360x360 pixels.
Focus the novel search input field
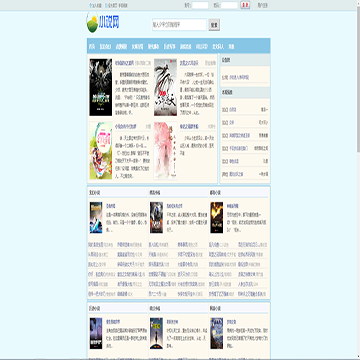tap(179, 25)
